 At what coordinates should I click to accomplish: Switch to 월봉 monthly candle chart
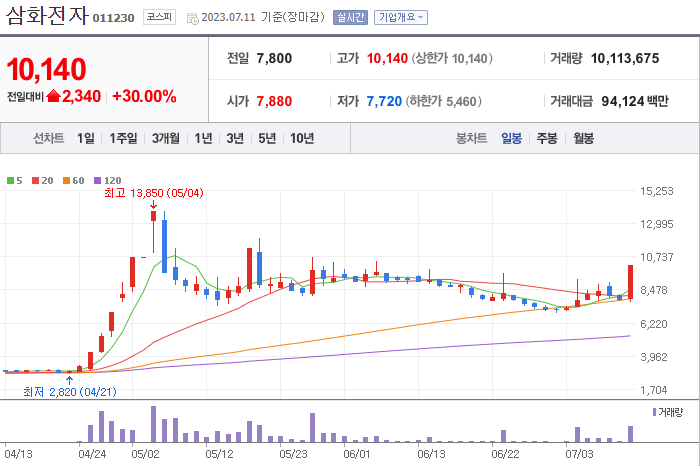pyautogui.click(x=583, y=138)
